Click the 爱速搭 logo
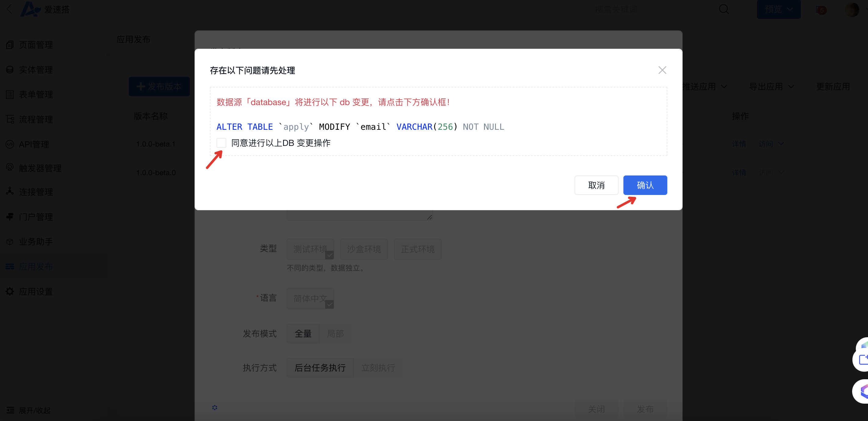 point(45,9)
